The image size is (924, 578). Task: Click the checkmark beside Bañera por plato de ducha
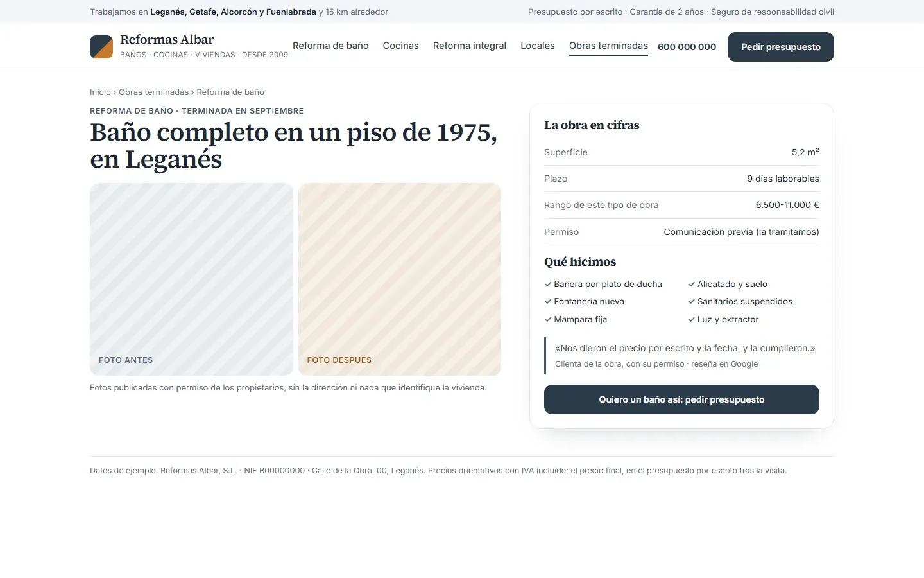pyautogui.click(x=548, y=284)
